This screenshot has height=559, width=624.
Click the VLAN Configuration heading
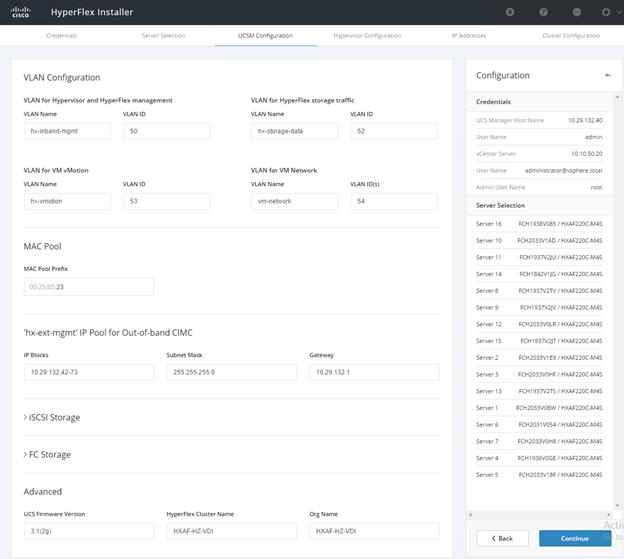(62, 77)
